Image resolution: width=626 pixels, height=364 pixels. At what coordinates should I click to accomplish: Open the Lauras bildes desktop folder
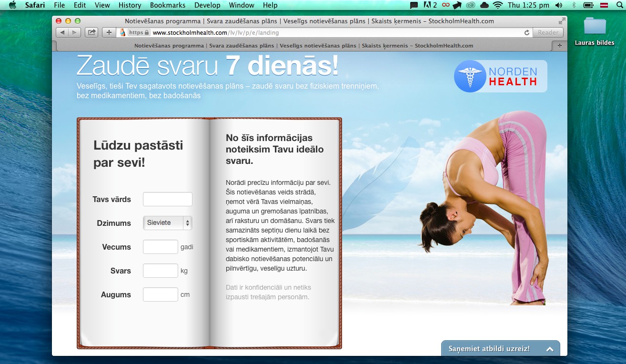coord(595,30)
